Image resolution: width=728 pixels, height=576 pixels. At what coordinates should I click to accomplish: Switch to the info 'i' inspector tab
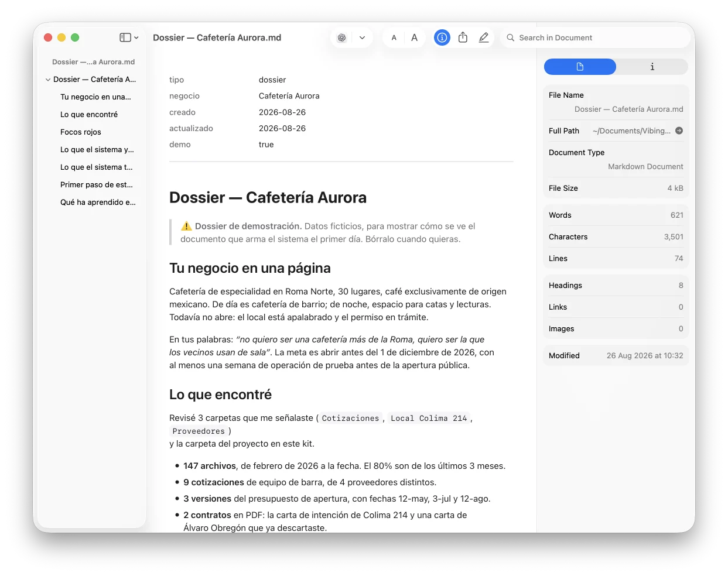(652, 67)
